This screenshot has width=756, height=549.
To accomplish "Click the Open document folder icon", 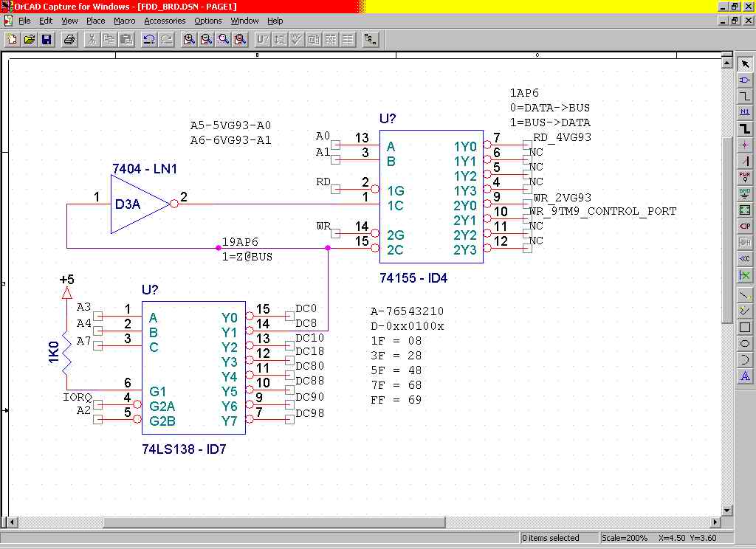I will [30, 39].
